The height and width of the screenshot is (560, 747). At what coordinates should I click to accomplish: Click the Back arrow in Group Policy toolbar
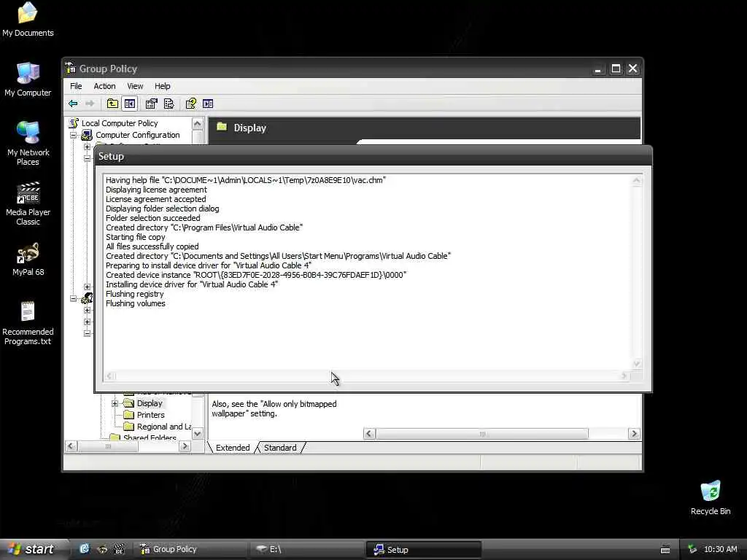coord(73,104)
